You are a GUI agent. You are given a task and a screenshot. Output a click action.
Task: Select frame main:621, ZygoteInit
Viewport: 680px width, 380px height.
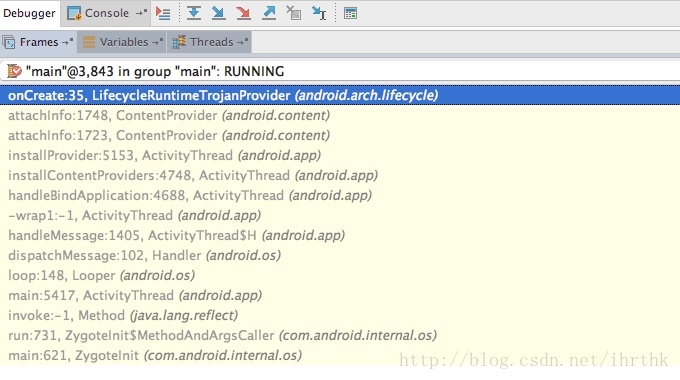coord(340,355)
